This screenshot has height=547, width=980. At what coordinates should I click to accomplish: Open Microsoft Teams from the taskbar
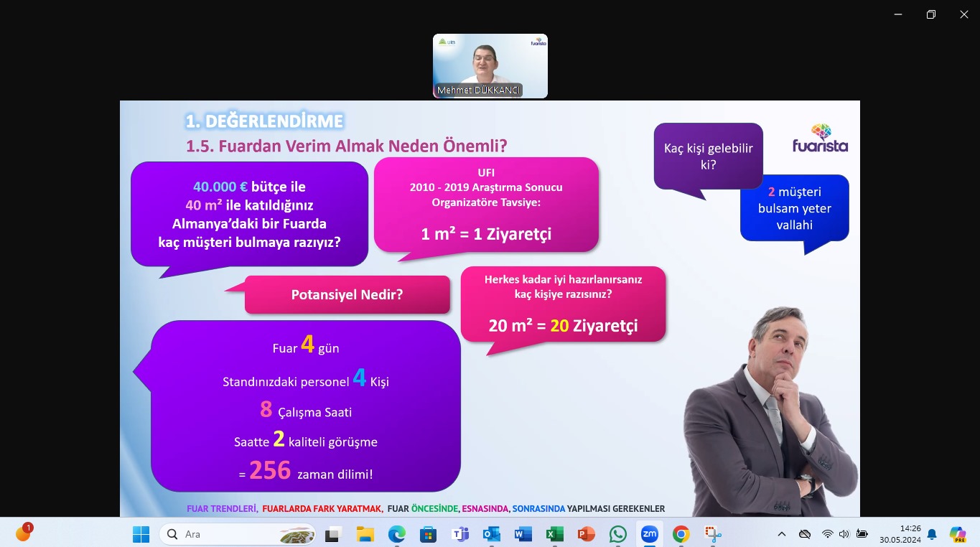pos(459,534)
